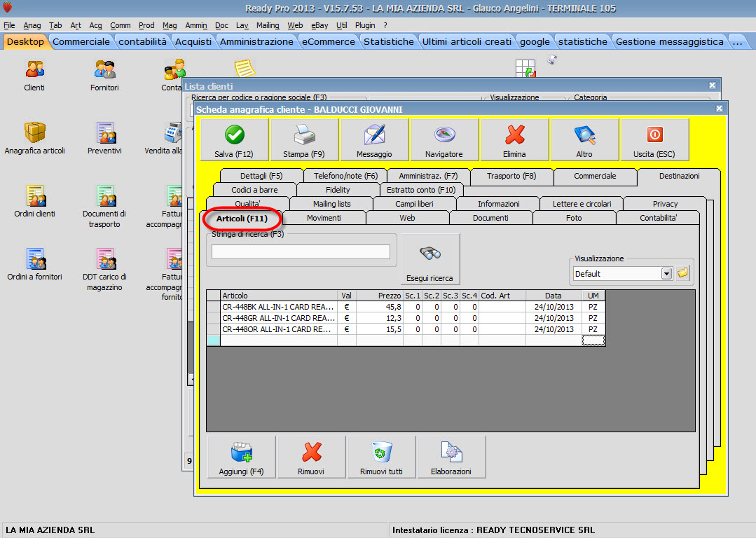Click the Stampa (F9) printer icon
The image size is (756, 538).
[x=304, y=134]
